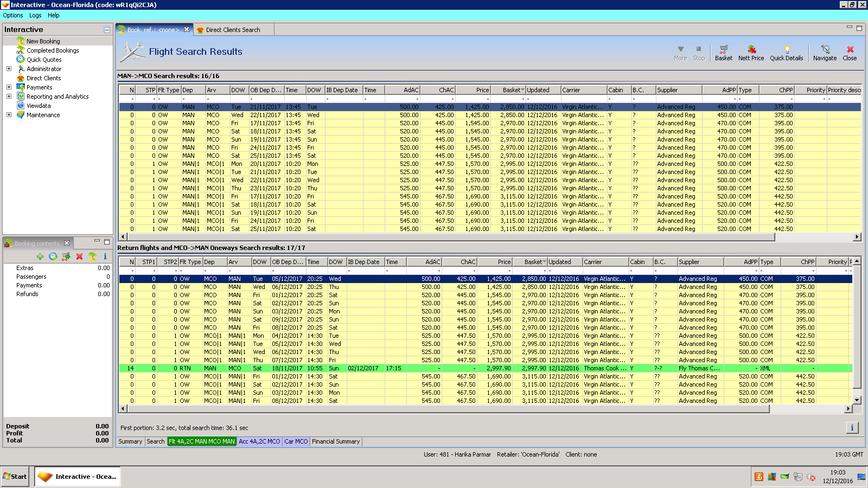The width and height of the screenshot is (868, 488).
Task: Select the Acc 4A,2C MCO tab
Action: [259, 441]
